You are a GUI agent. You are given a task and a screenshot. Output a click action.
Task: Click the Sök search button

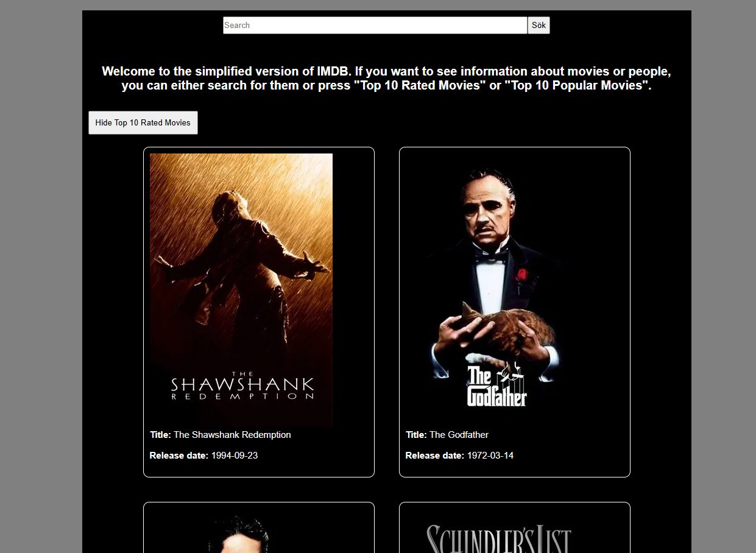(x=539, y=26)
